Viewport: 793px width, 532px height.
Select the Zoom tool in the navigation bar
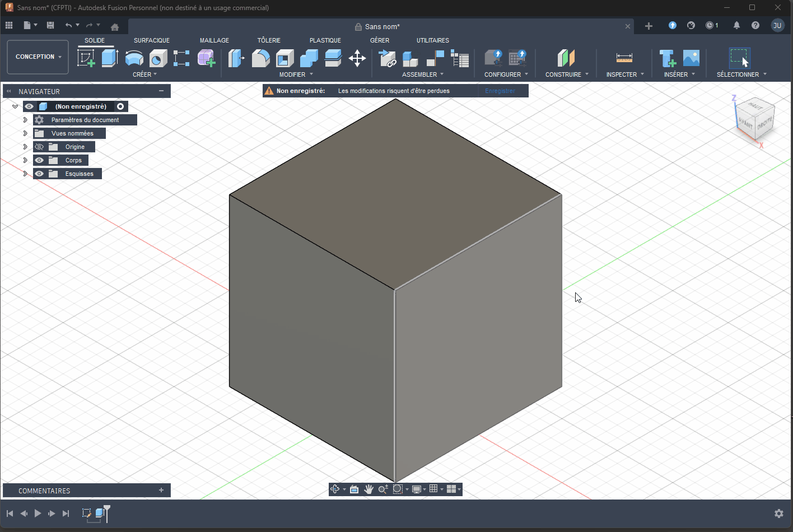pos(383,489)
